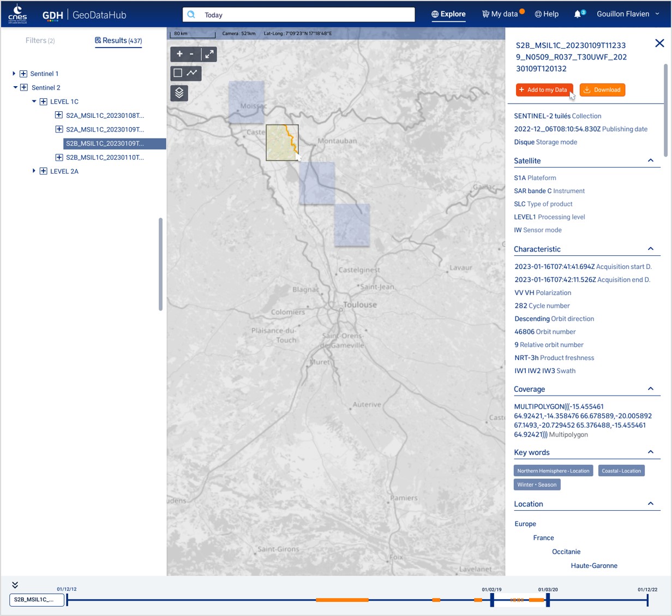
Task: Collapse the Sentinel 2 tree arrow
Action: tap(15, 87)
